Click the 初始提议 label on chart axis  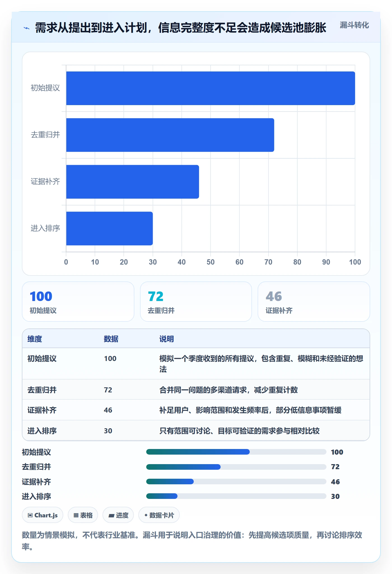(x=45, y=88)
